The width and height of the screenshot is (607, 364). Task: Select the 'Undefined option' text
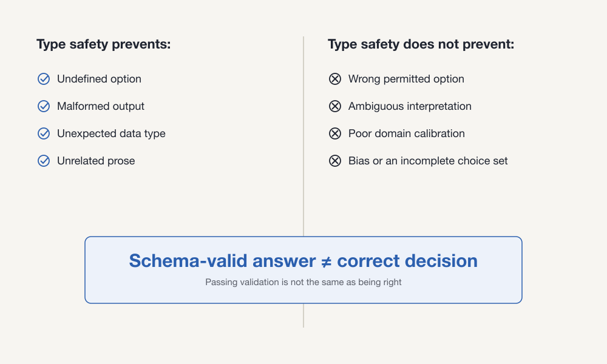pyautogui.click(x=99, y=79)
